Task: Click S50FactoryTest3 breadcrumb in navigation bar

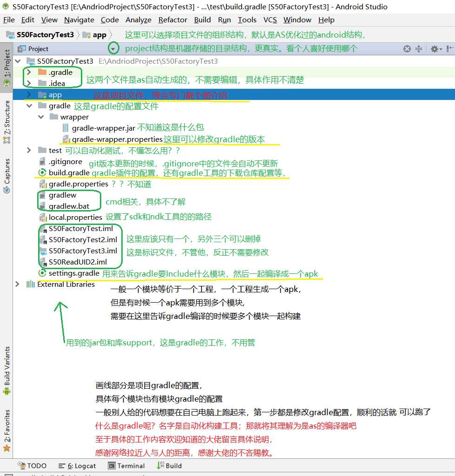Action: [40, 35]
